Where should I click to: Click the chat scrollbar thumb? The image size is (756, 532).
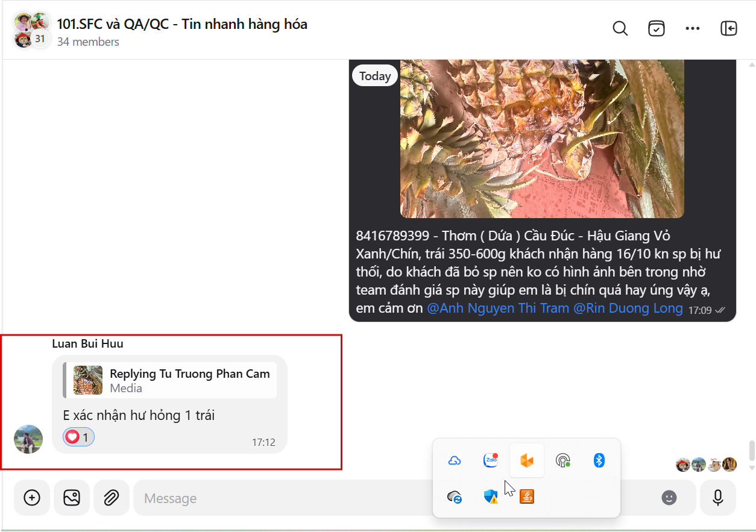(751, 450)
